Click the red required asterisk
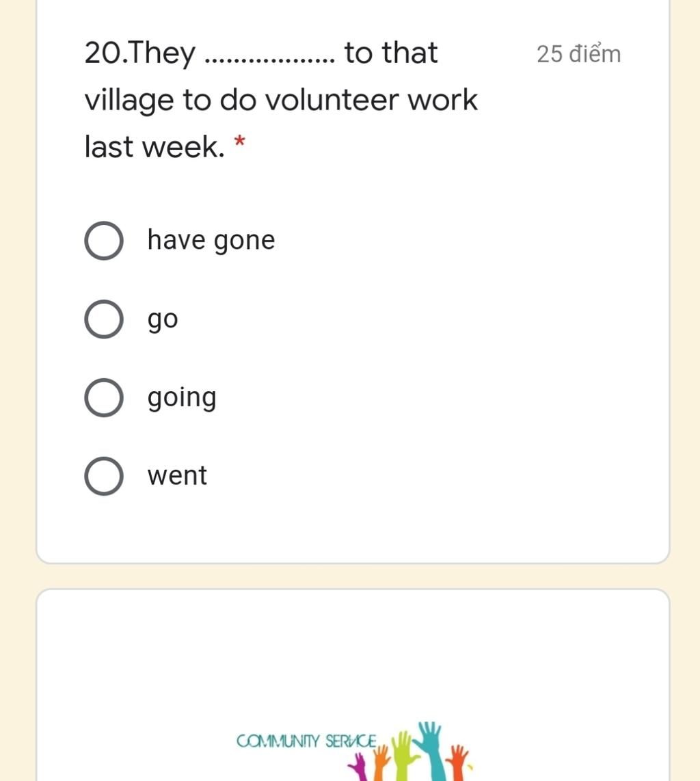 [239, 140]
